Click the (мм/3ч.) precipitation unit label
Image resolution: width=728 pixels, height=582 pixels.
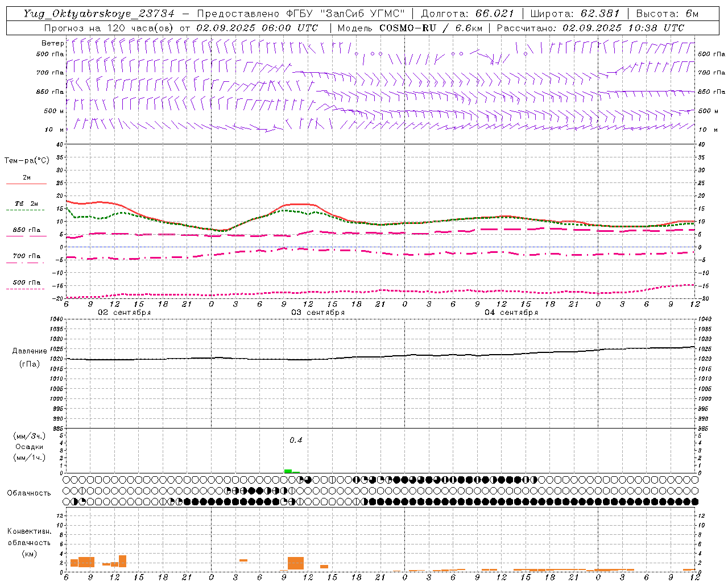[30, 436]
